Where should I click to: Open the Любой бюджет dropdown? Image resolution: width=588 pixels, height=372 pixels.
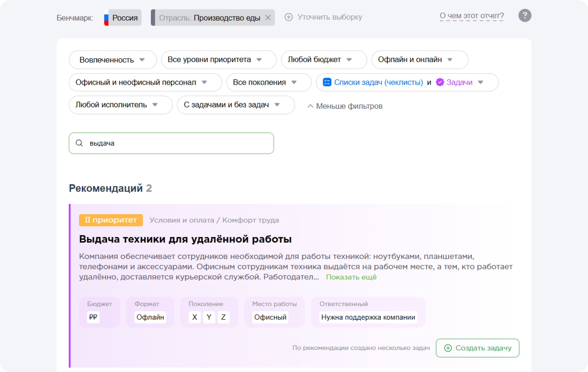point(324,60)
